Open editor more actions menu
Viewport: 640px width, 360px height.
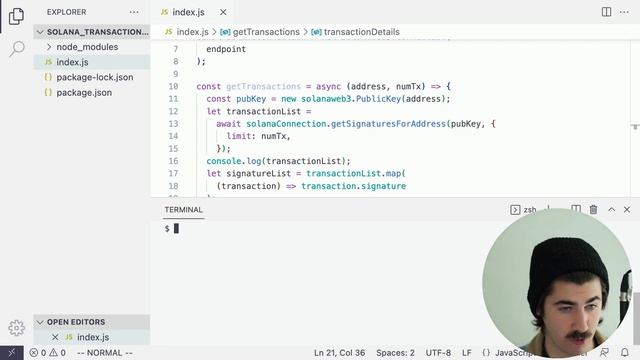click(x=624, y=12)
